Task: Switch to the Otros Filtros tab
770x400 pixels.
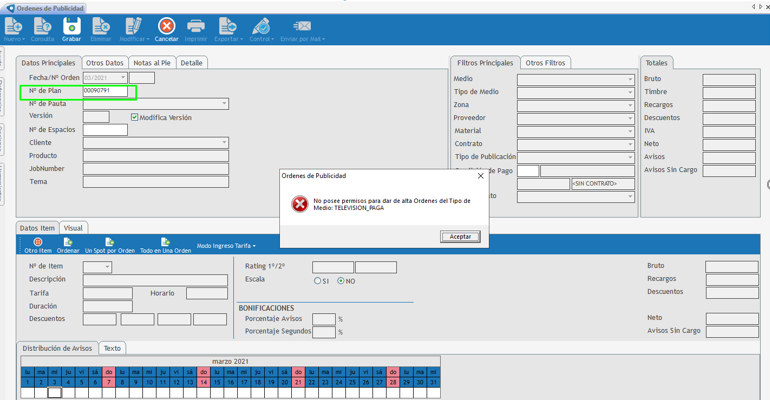Action: (x=545, y=63)
